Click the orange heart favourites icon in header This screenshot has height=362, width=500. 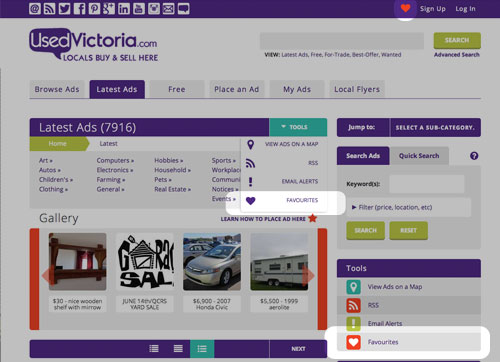[x=405, y=8]
